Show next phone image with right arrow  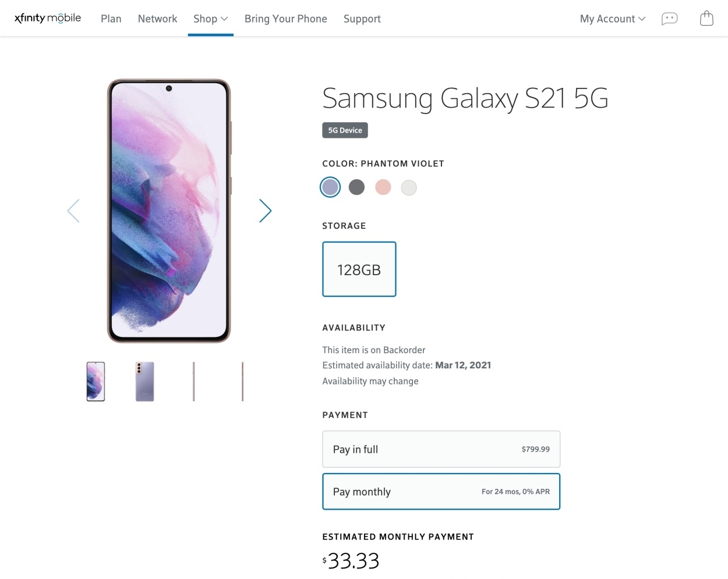pos(265,211)
